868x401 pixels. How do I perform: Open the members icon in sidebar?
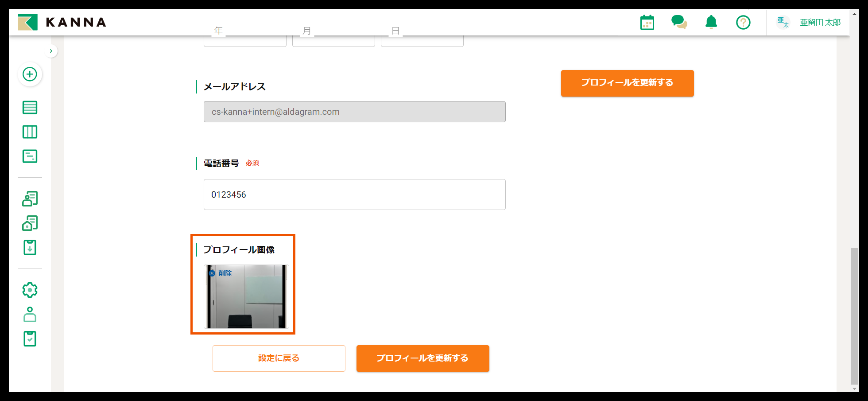pos(30,199)
